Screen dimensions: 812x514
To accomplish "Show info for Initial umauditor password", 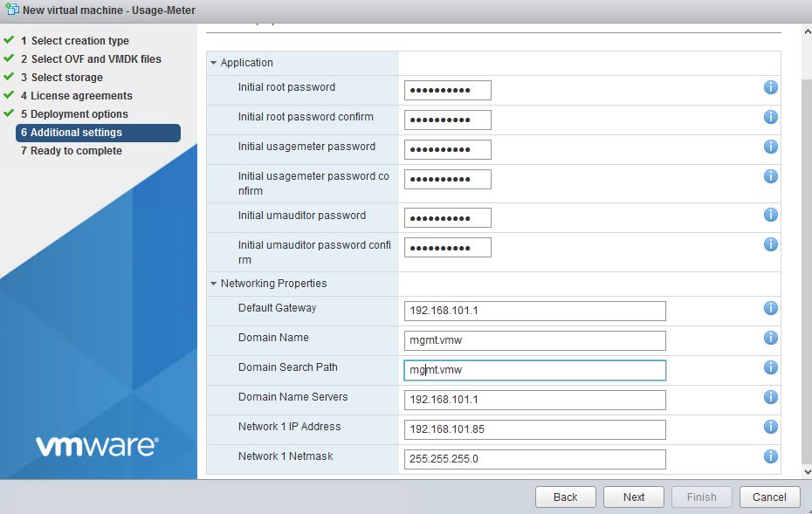I will click(771, 215).
